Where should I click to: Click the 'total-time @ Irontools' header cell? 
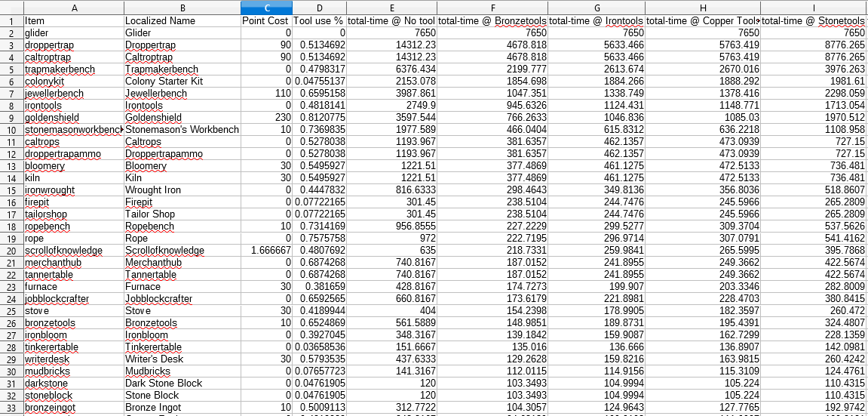(x=597, y=20)
